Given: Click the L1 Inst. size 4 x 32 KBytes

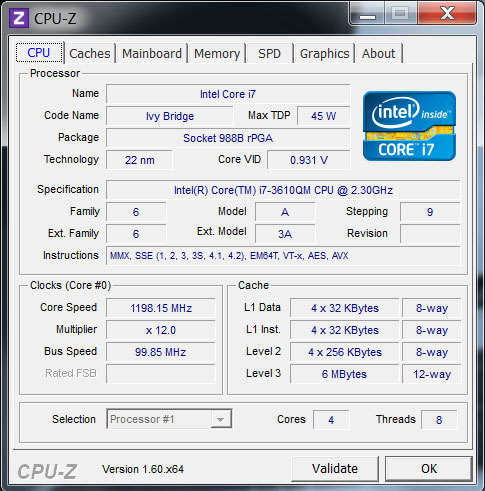Looking at the screenshot, I should (345, 330).
